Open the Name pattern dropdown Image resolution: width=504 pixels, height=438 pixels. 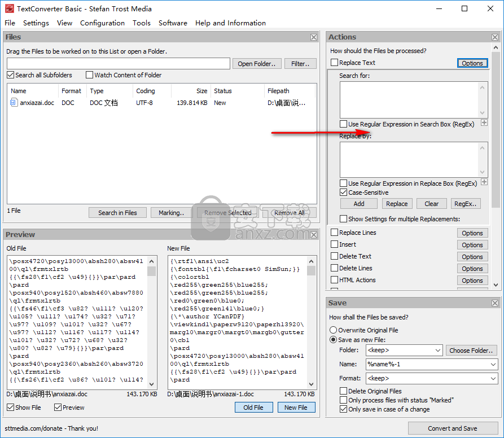pos(493,365)
